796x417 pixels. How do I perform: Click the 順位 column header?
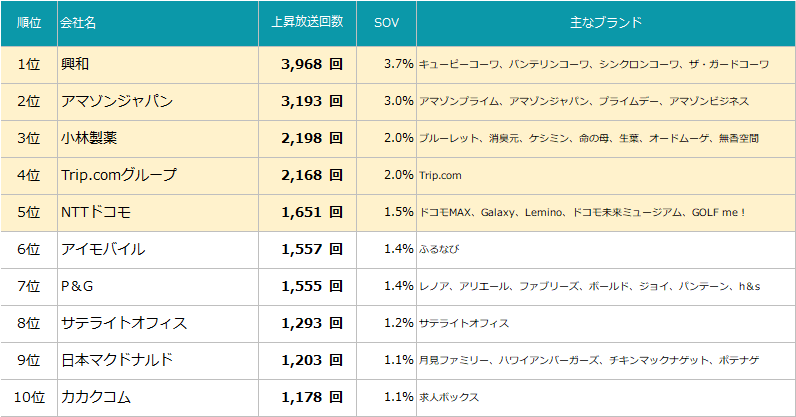coord(29,22)
